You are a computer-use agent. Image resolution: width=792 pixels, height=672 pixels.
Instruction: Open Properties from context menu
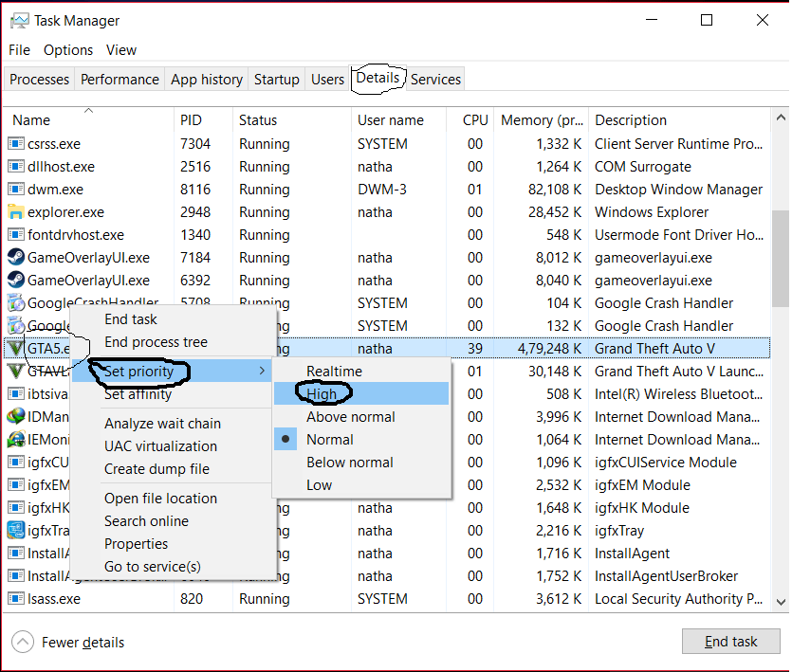pyautogui.click(x=174, y=543)
